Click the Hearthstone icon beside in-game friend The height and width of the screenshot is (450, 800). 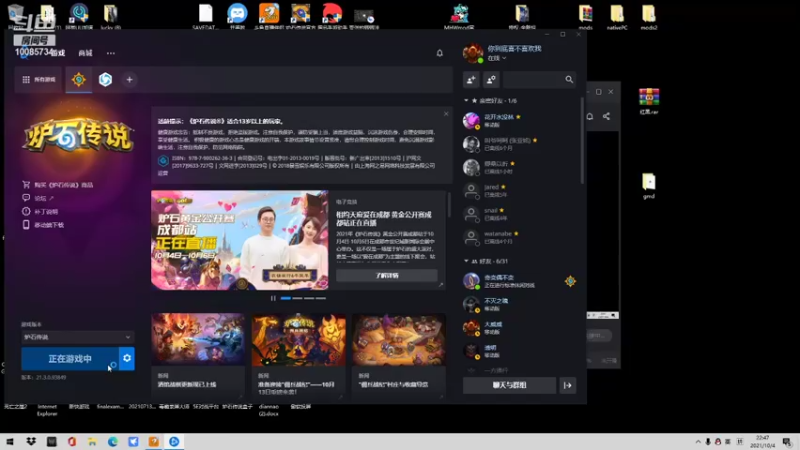(x=570, y=281)
